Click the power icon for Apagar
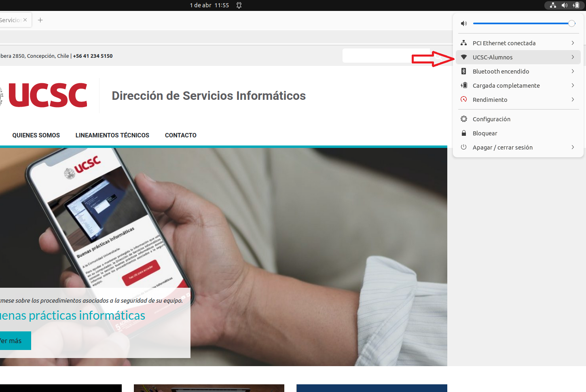The height and width of the screenshot is (392, 586). point(464,147)
